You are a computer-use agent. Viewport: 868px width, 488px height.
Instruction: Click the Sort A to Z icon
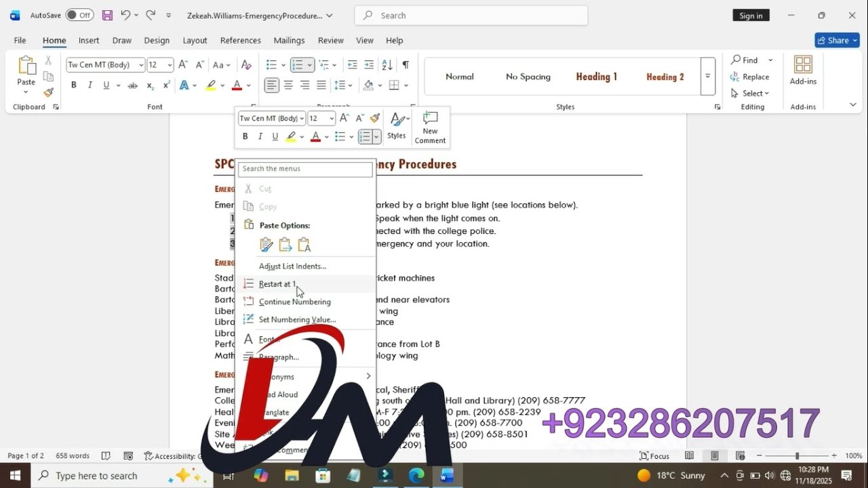pos(387,65)
